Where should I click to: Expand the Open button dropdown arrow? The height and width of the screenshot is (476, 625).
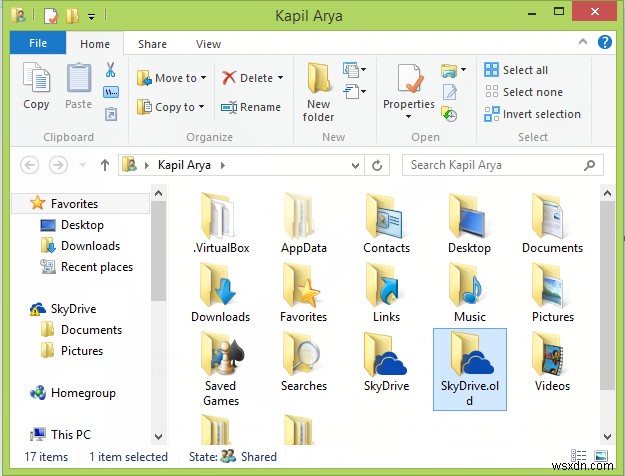[x=463, y=70]
